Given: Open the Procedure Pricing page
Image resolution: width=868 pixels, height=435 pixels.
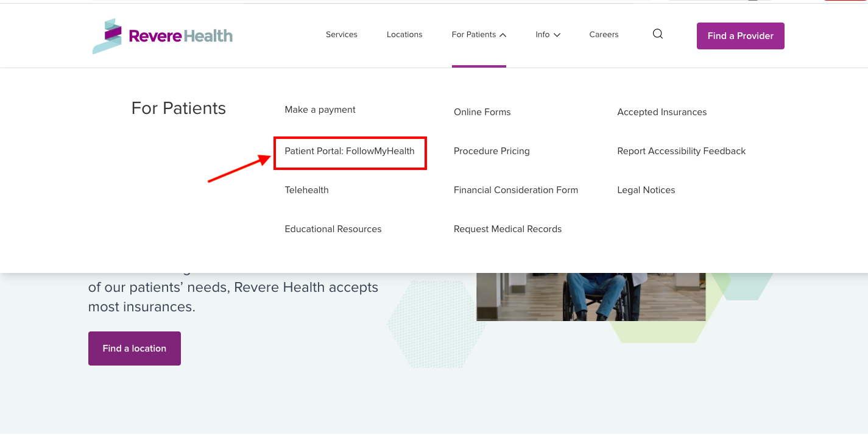Looking at the screenshot, I should [492, 150].
